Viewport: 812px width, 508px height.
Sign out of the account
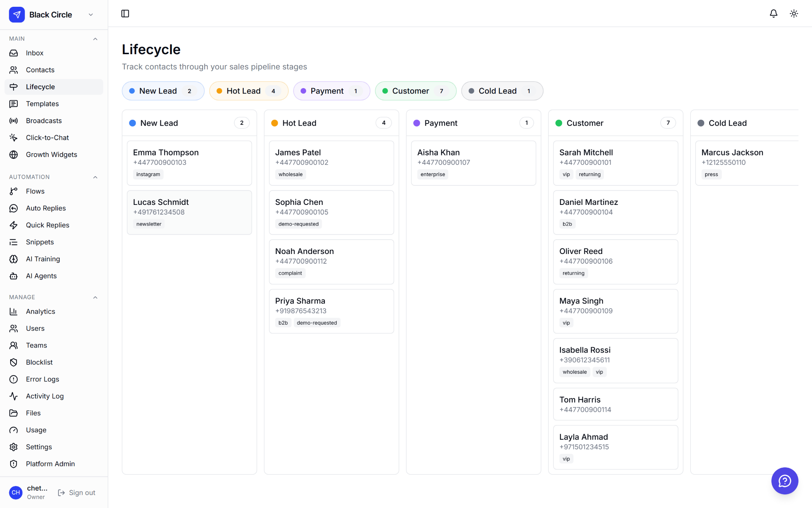pyautogui.click(x=77, y=493)
